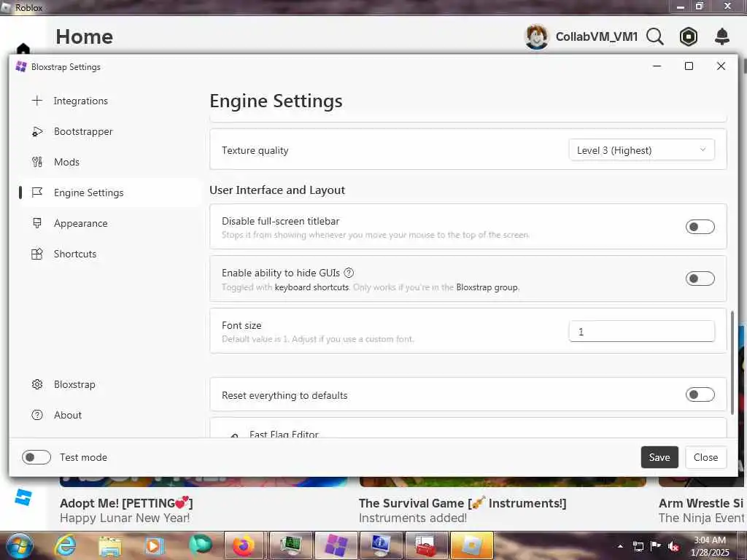Click the settings panel vertical scrollbar
Viewport: 747px width, 560px height.
tap(732, 362)
